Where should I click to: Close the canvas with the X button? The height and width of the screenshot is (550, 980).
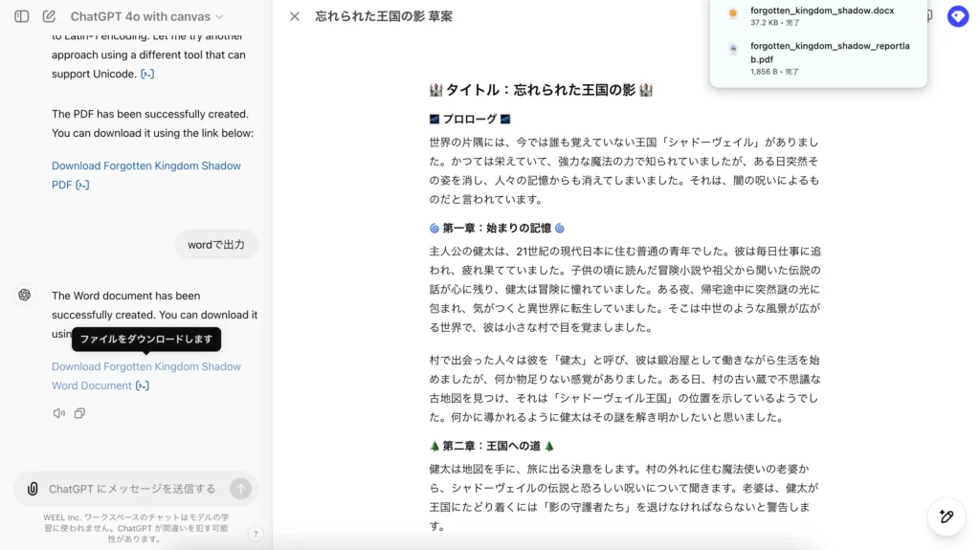[x=295, y=16]
